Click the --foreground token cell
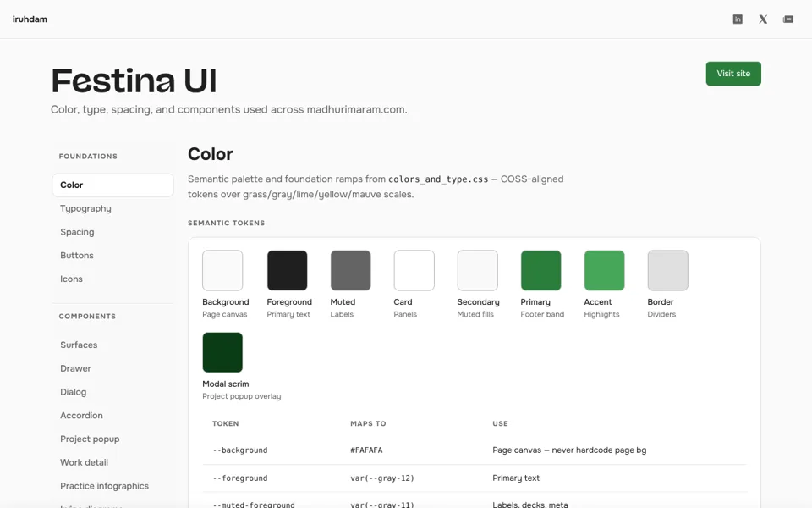The image size is (812, 508). pyautogui.click(x=240, y=478)
